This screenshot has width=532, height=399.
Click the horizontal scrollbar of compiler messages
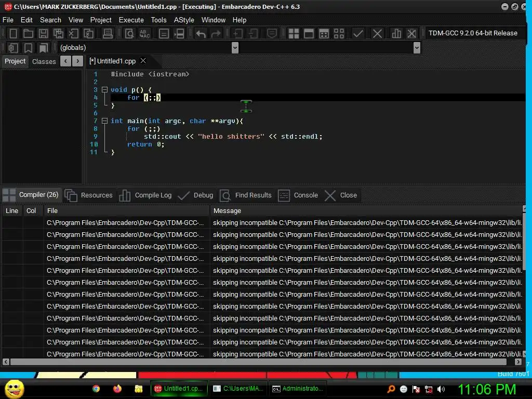click(x=258, y=362)
